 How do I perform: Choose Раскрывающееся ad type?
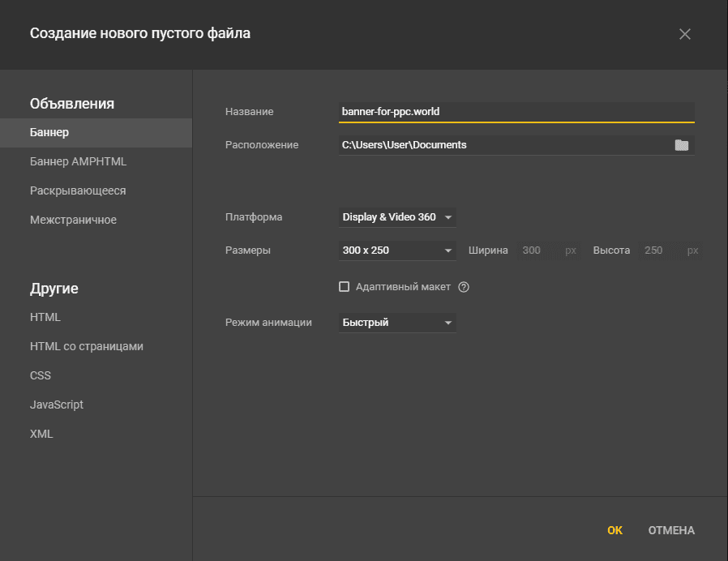78,191
